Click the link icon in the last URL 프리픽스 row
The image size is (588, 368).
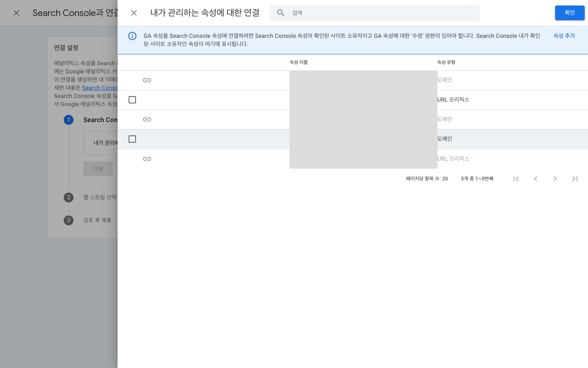[x=147, y=159]
